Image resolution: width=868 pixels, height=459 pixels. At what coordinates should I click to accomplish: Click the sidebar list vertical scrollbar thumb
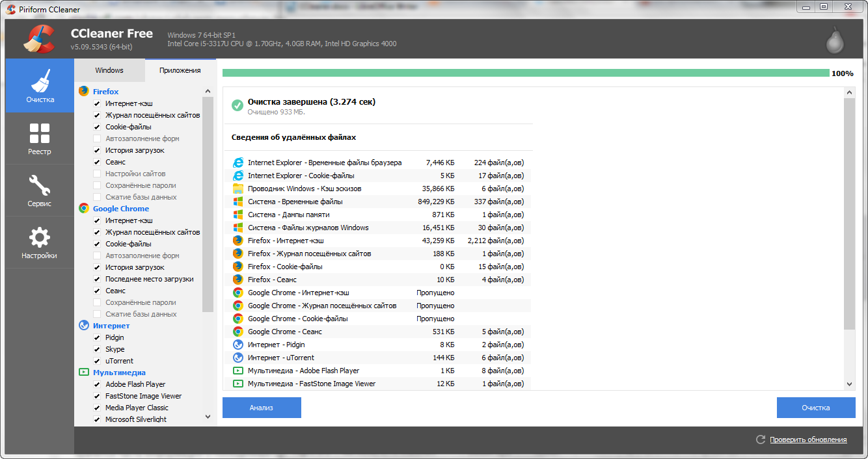point(208,204)
